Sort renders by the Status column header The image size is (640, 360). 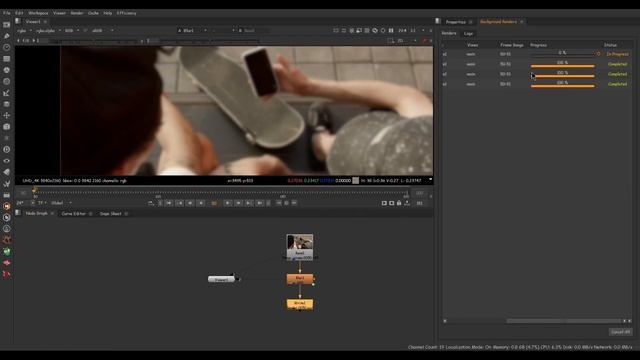coord(610,45)
